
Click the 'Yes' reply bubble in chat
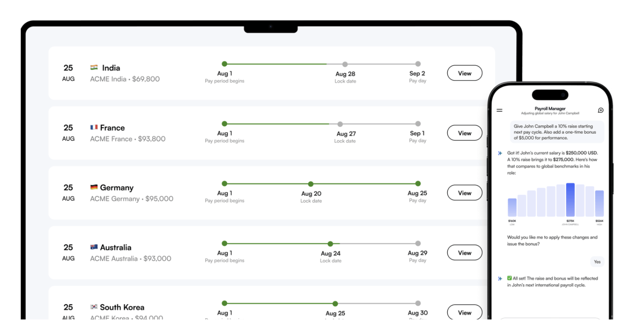597,262
